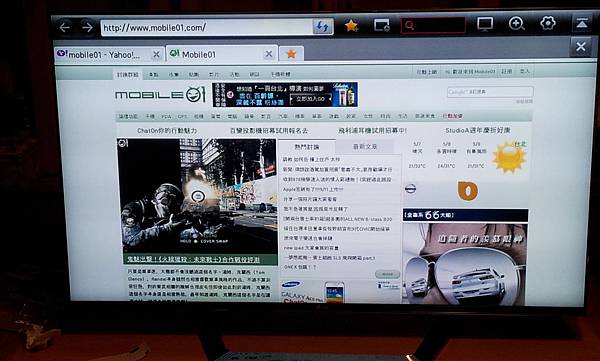
Task: Click the red-outlined search field
Action: click(433, 26)
